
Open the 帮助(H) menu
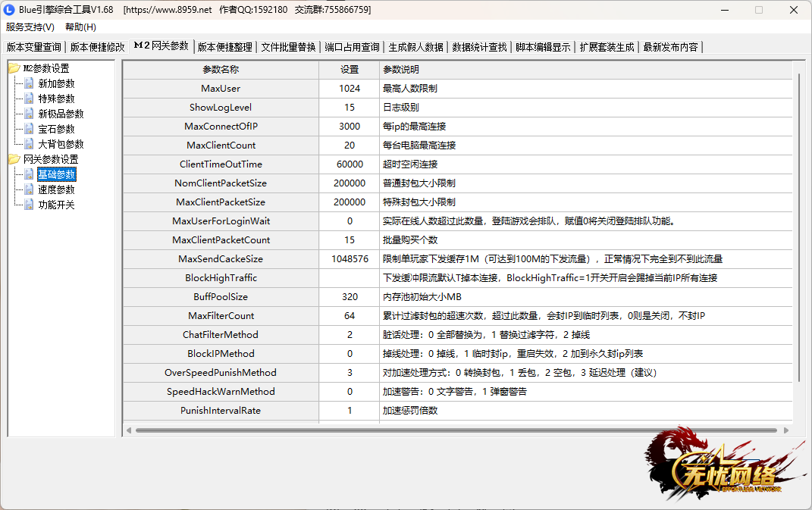click(80, 27)
